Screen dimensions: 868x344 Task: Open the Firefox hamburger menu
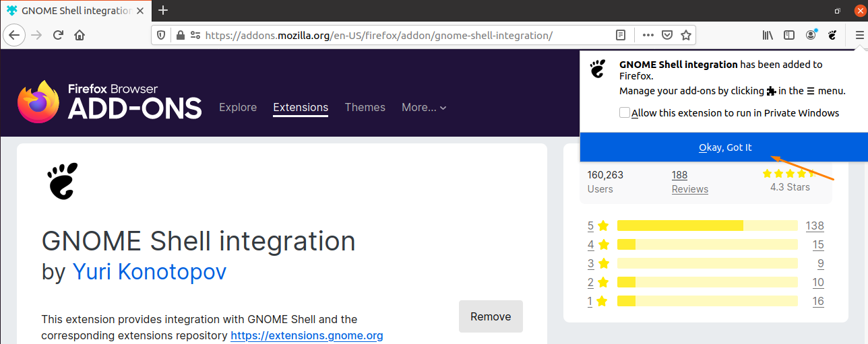point(859,35)
